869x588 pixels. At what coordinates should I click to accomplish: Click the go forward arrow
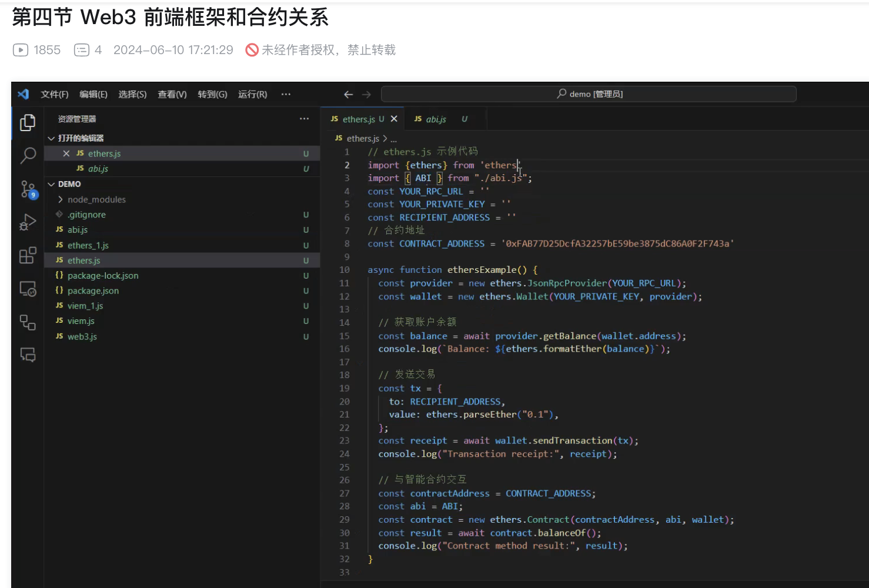[366, 94]
